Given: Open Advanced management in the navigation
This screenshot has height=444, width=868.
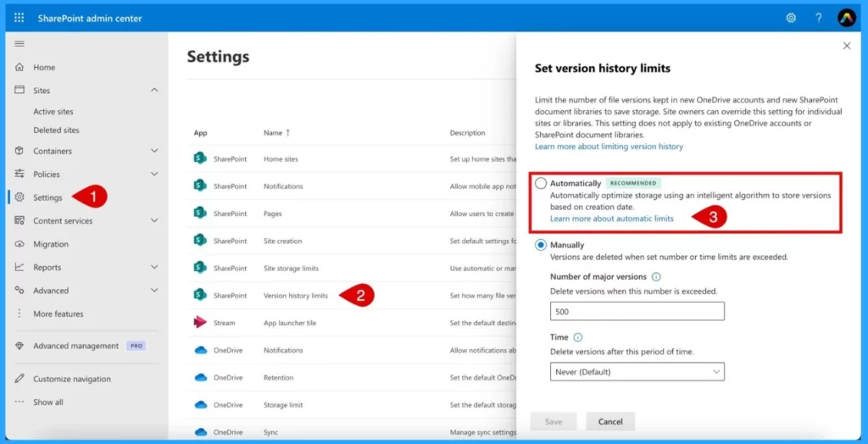Looking at the screenshot, I should (75, 346).
